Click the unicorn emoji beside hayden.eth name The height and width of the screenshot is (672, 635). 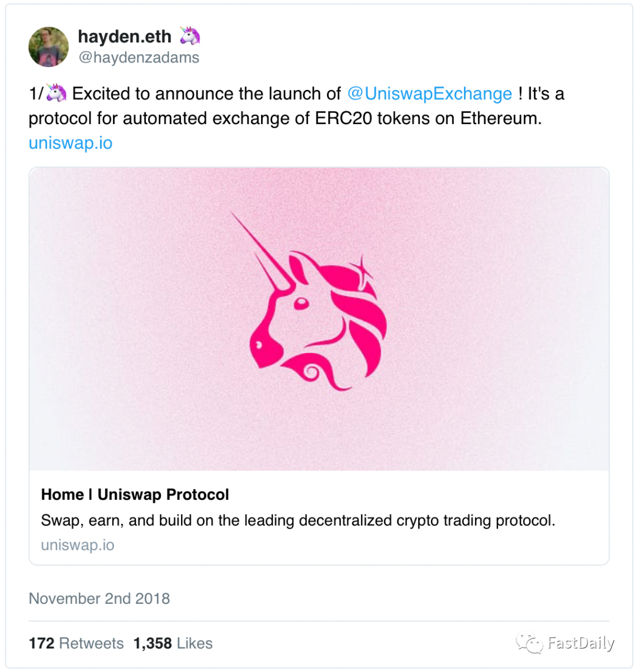189,36
